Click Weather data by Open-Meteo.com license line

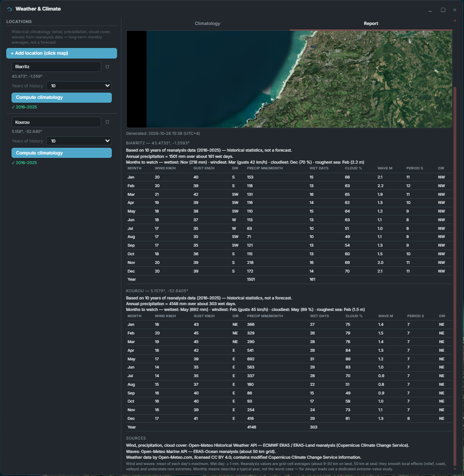(x=244, y=457)
